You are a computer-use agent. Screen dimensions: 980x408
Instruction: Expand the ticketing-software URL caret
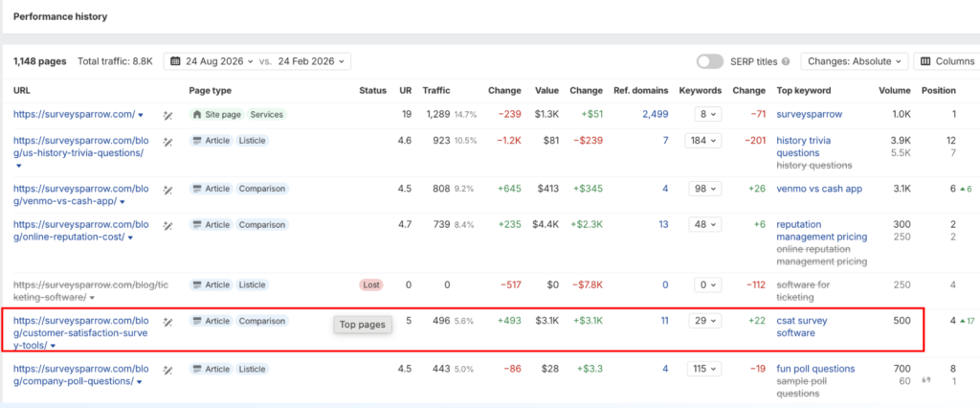click(92, 298)
